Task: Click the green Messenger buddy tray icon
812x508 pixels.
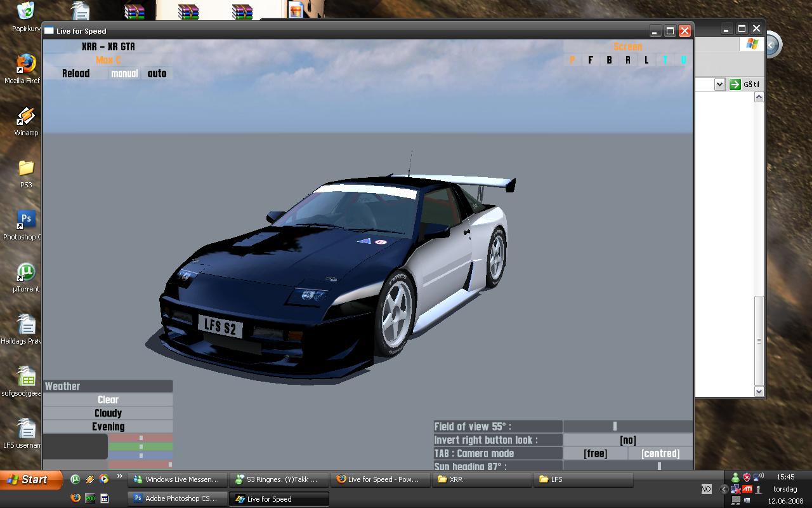Action: tap(735, 477)
